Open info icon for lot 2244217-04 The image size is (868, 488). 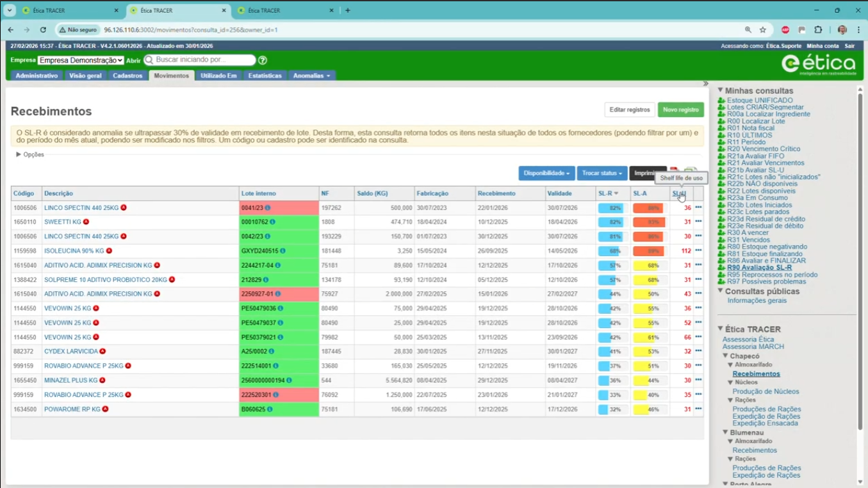click(x=279, y=265)
